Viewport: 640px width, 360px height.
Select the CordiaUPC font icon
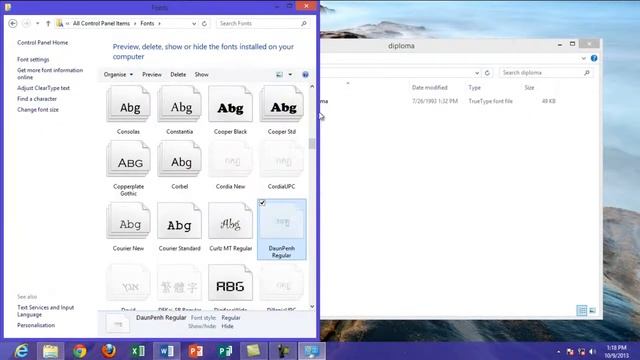pyautogui.click(x=282, y=159)
